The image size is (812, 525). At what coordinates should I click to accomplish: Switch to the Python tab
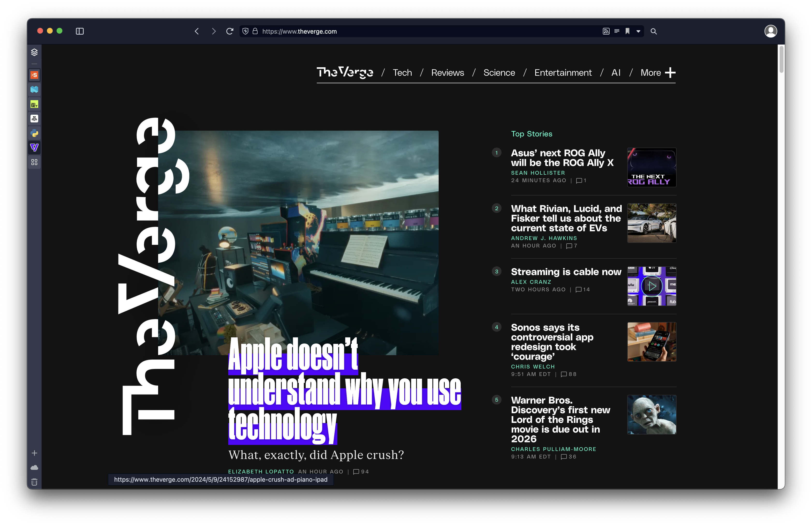coord(34,133)
